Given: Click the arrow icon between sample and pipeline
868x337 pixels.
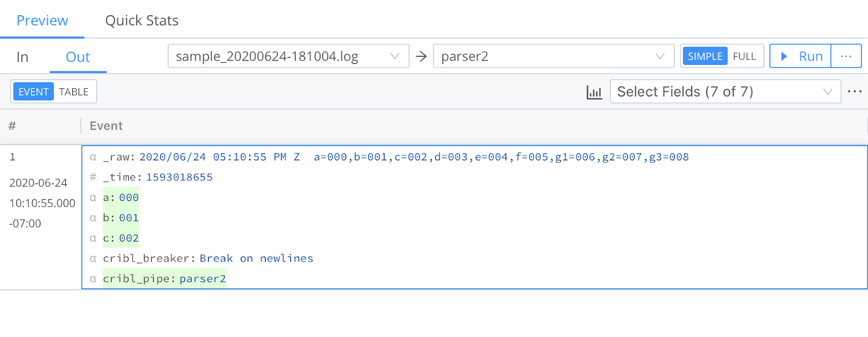Looking at the screenshot, I should pos(421,56).
